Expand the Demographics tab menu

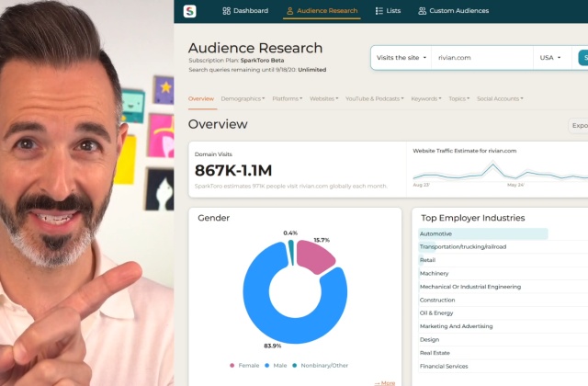[x=243, y=98]
